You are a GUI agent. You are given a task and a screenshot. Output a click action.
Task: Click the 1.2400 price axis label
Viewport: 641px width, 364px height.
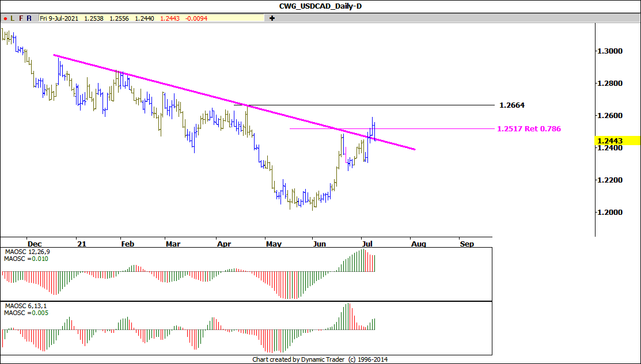[x=610, y=148]
